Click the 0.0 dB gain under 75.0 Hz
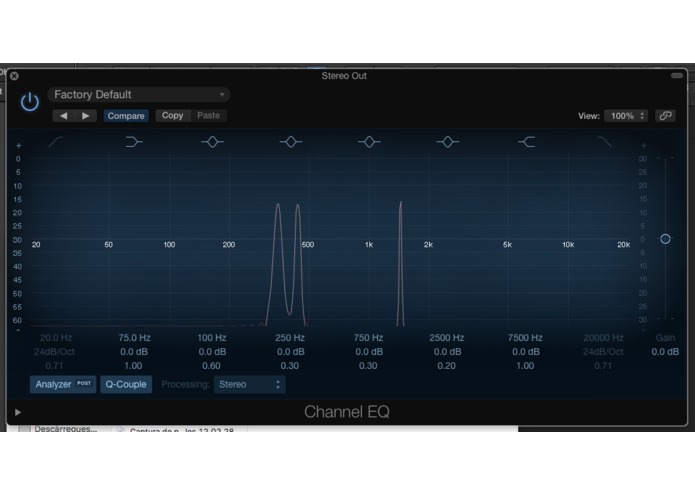This screenshot has height=494, width=695. [134, 352]
